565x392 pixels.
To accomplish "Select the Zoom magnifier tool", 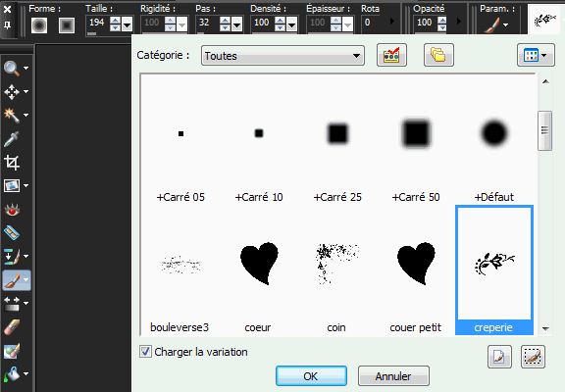I will tap(12, 68).
